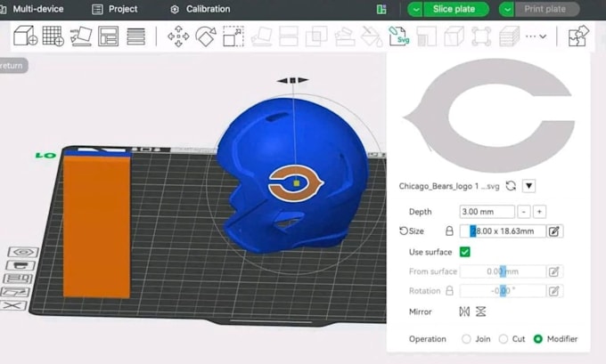The image size is (606, 364).
Task: Expand the toolbar overflow ellipsis menu
Action: tap(536, 36)
